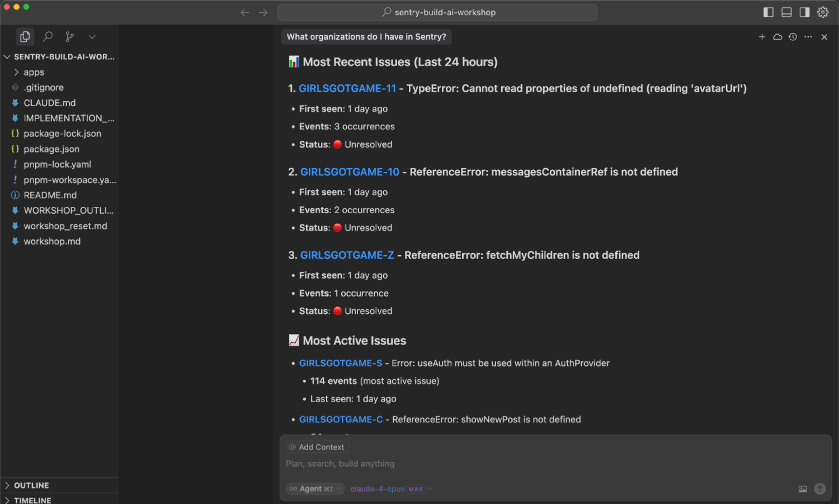Toggle the secondary sidebar visibility

[805, 12]
